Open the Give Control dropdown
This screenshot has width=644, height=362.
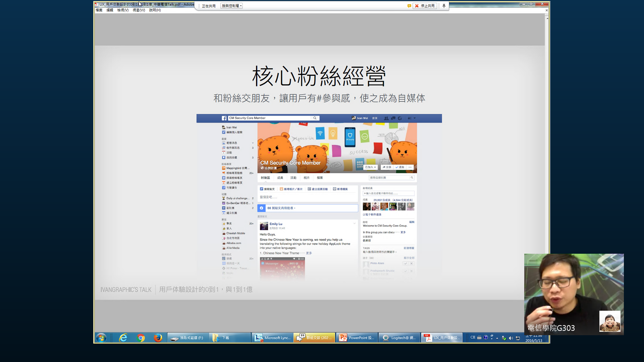231,6
